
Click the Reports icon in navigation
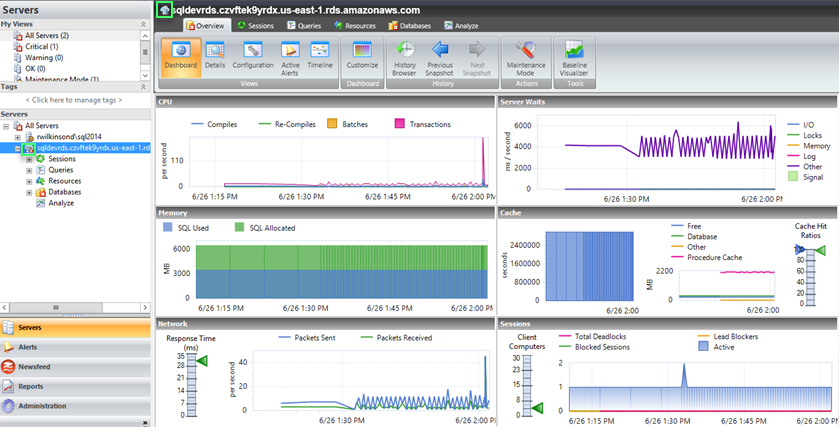(x=8, y=386)
